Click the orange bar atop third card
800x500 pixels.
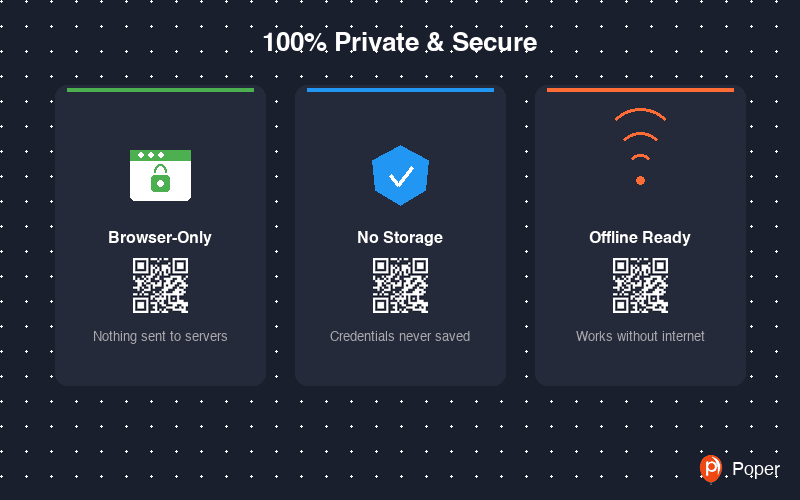click(640, 89)
